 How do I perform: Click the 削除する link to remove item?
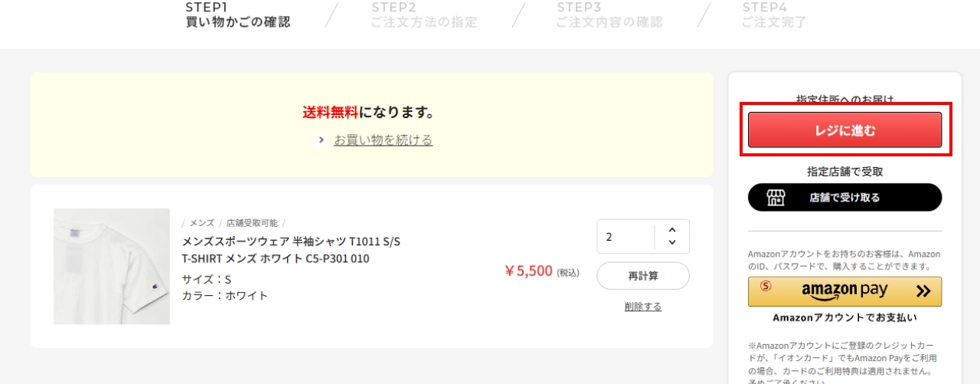pos(643,307)
